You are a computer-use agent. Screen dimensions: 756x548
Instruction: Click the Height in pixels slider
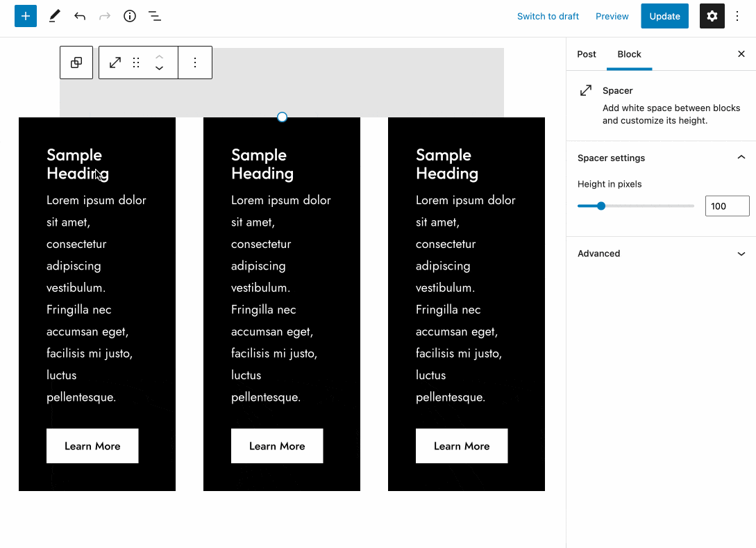pyautogui.click(x=635, y=206)
